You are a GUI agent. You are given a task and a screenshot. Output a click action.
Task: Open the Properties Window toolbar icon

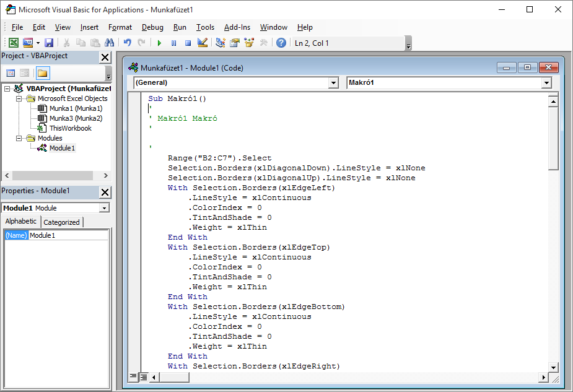point(235,43)
